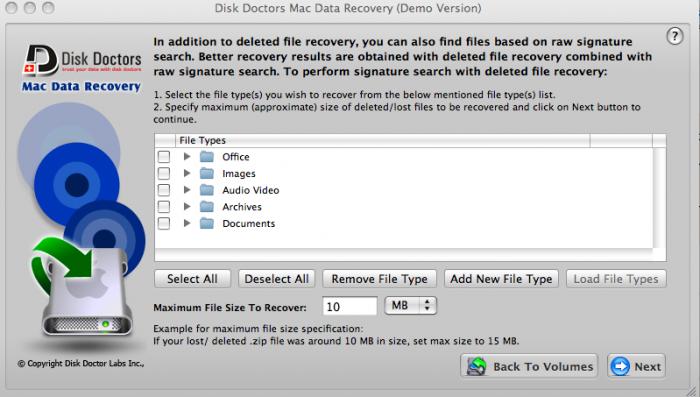Click the Documents folder icon

[x=207, y=223]
